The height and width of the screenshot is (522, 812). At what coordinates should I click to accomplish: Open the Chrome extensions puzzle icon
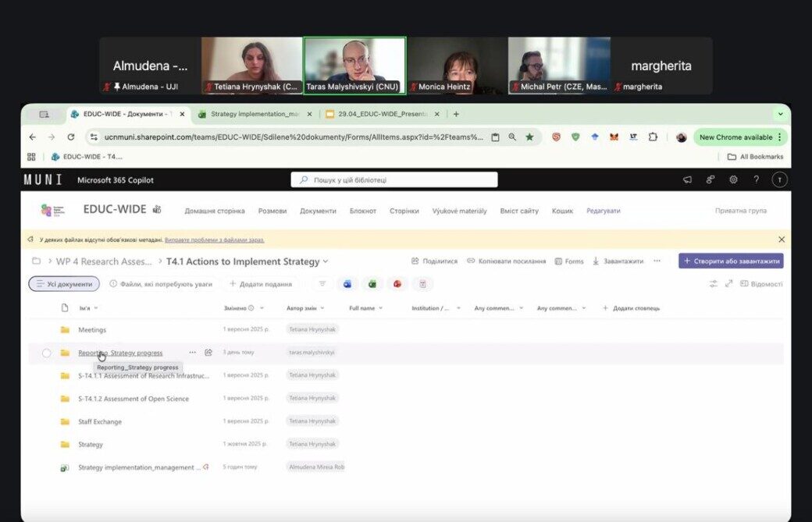coord(653,137)
